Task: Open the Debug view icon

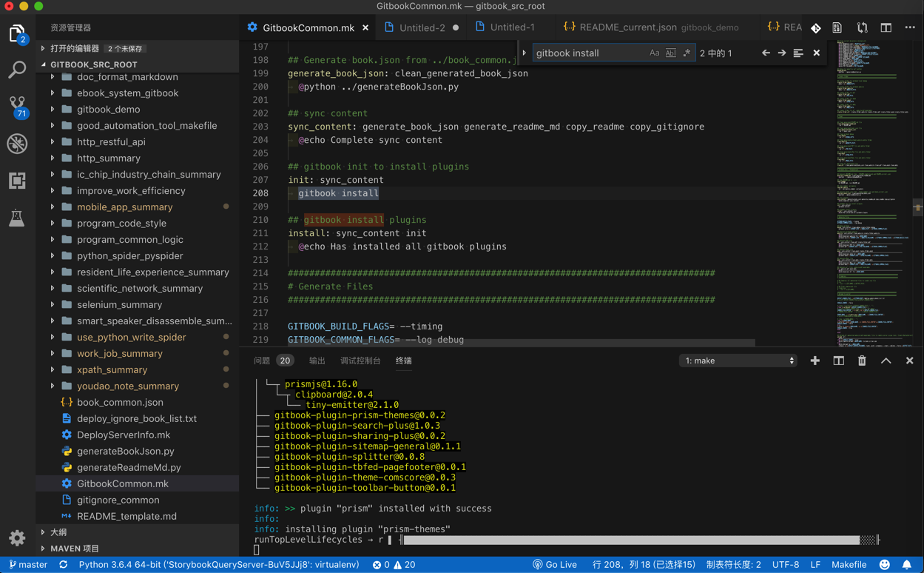Action: coord(17,144)
